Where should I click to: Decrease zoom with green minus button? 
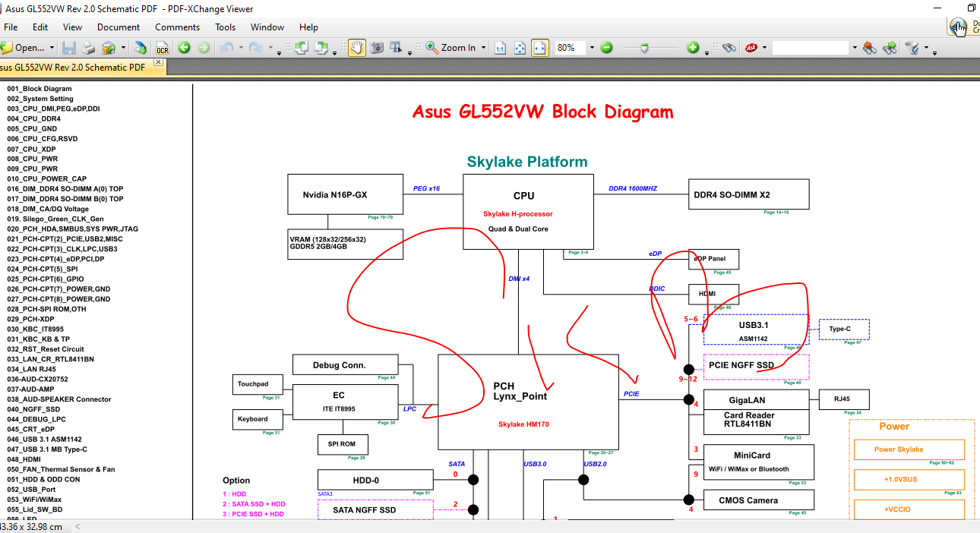(606, 47)
